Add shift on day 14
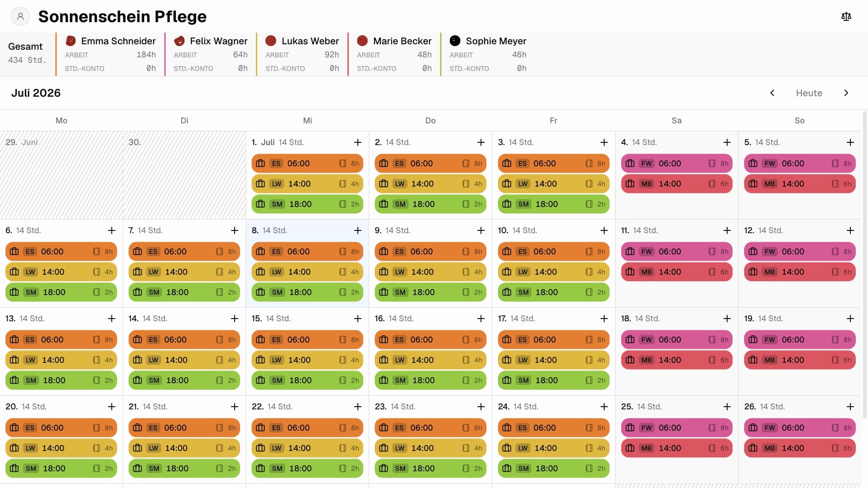The image size is (868, 488). [235, 319]
